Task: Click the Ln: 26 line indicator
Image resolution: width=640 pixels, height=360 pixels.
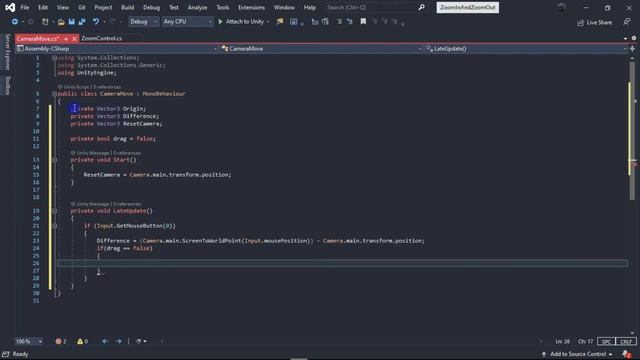Action: click(x=562, y=341)
